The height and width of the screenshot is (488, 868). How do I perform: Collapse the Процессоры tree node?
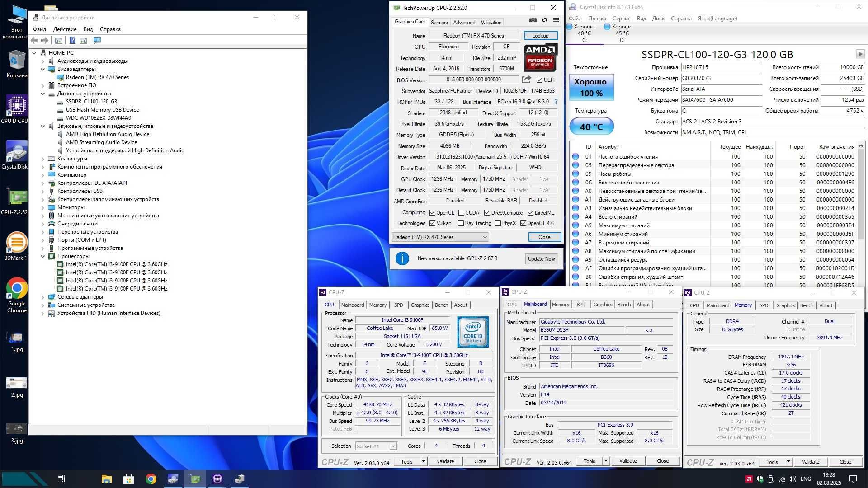point(43,256)
